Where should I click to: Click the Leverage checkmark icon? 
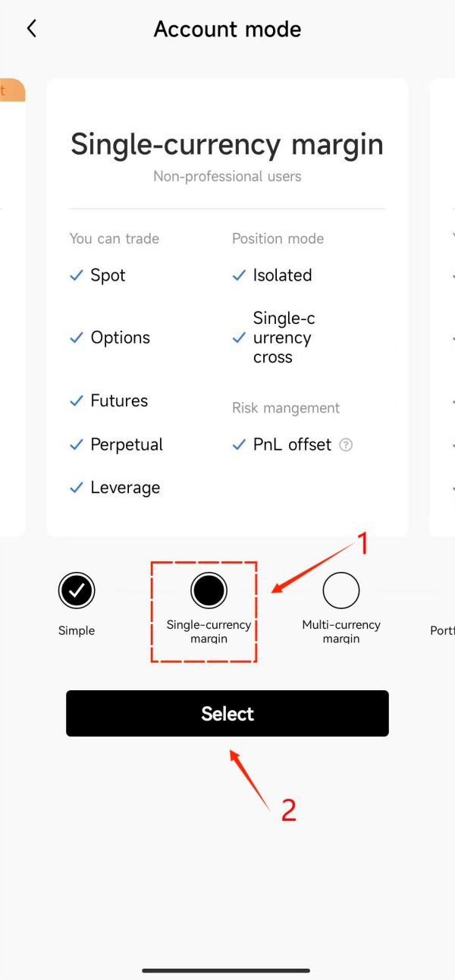(76, 488)
